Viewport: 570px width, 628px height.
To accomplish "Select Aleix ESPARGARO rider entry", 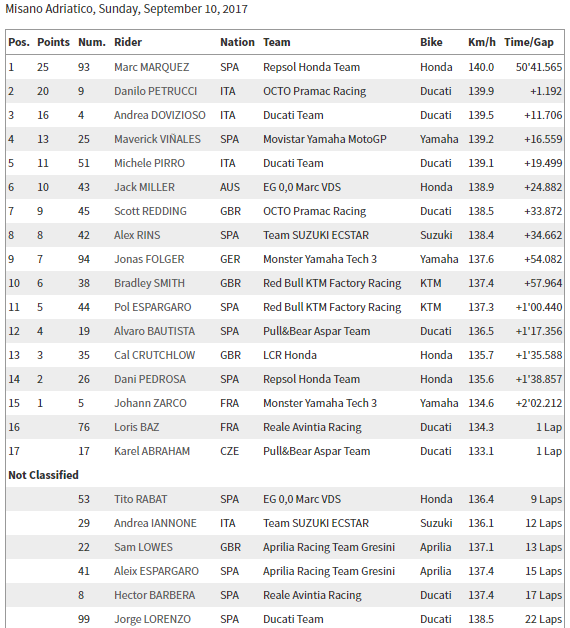I will coord(156,571).
